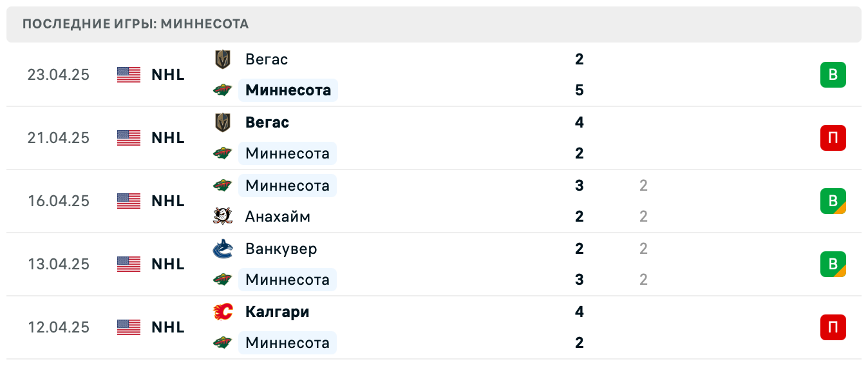Click Calgary Flames logo icon
The height and width of the screenshot is (366, 868).
pyautogui.click(x=222, y=312)
